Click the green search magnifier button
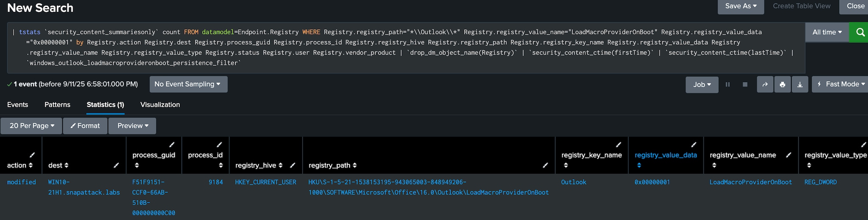The image size is (868, 220). 860,32
